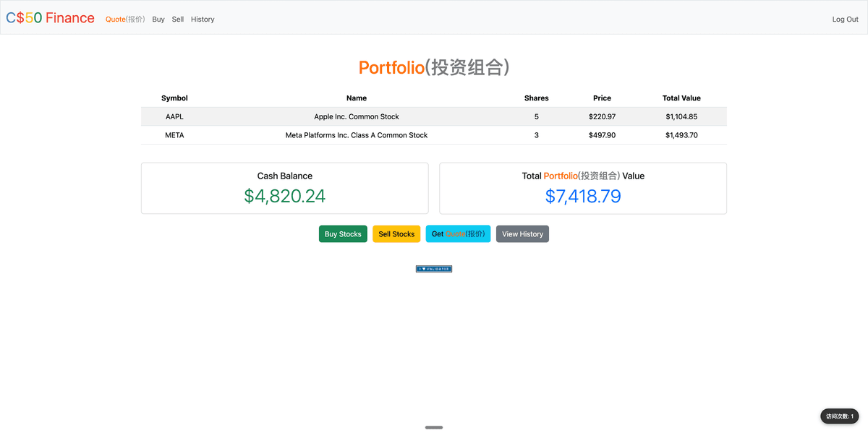Screen dimensions: 868x433
Task: Select Sell in the top navigation
Action: (x=178, y=20)
